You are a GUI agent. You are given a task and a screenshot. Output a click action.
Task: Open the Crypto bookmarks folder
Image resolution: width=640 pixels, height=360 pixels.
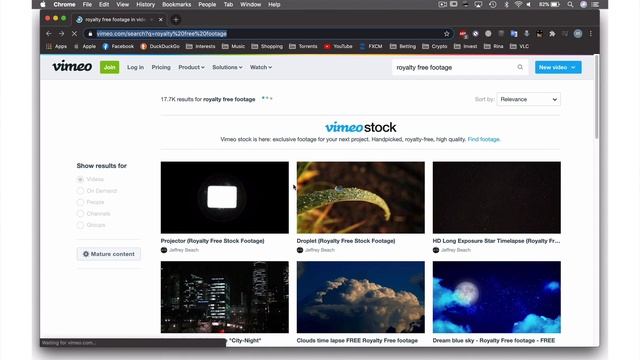click(435, 47)
